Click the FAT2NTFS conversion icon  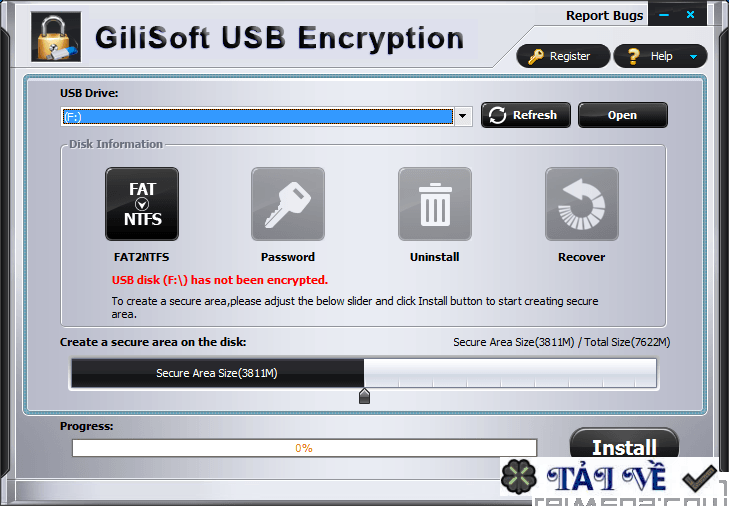click(142, 204)
